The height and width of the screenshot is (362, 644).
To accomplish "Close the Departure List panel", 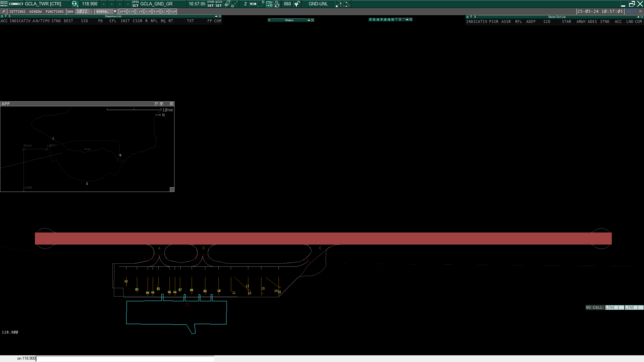I will [220, 16].
